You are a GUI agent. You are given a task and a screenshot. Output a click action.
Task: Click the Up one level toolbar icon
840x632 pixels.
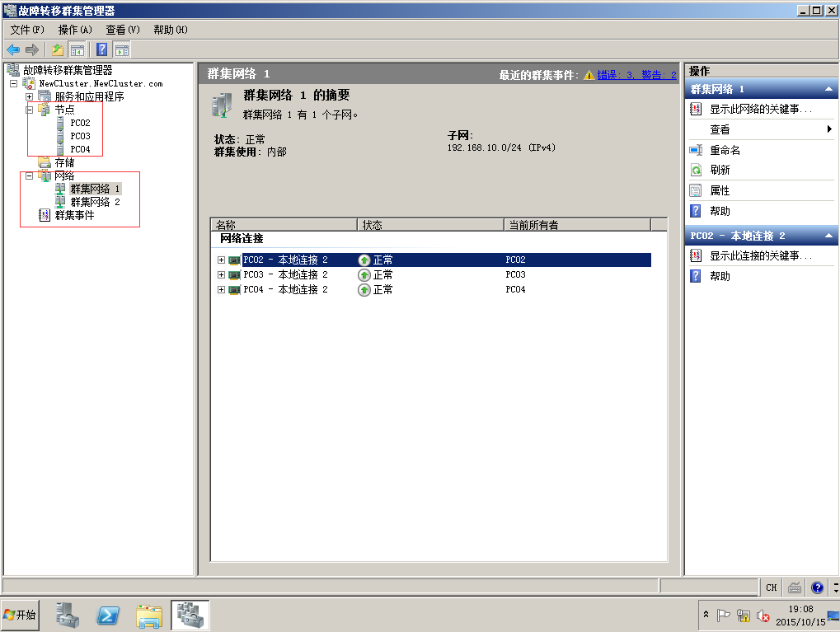(58, 49)
